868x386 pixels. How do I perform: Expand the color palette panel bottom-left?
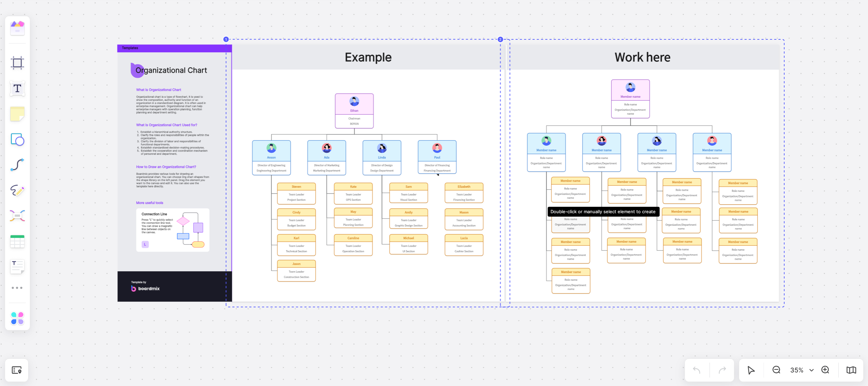click(17, 319)
